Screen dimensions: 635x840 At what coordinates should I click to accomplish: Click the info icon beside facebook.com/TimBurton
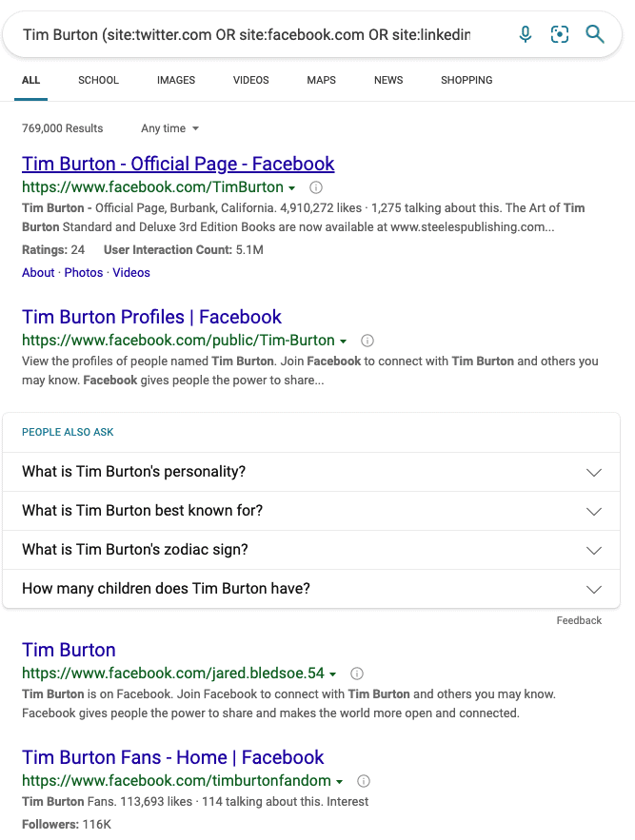pos(315,187)
